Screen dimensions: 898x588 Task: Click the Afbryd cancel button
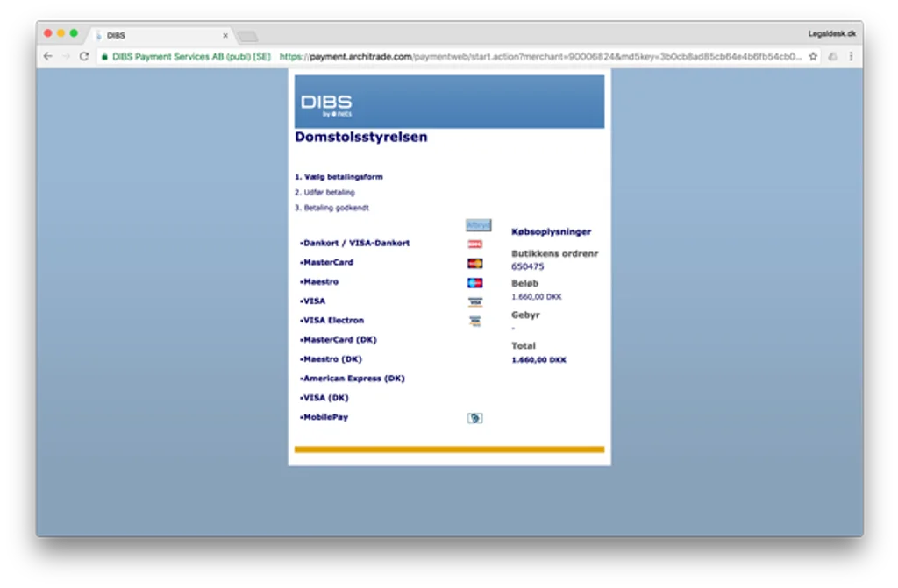tap(478, 225)
